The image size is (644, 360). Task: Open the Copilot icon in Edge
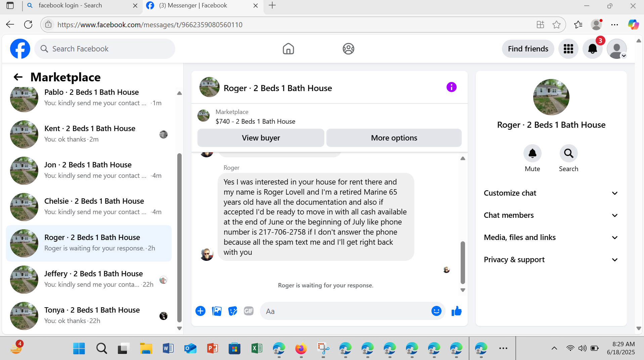click(x=633, y=25)
